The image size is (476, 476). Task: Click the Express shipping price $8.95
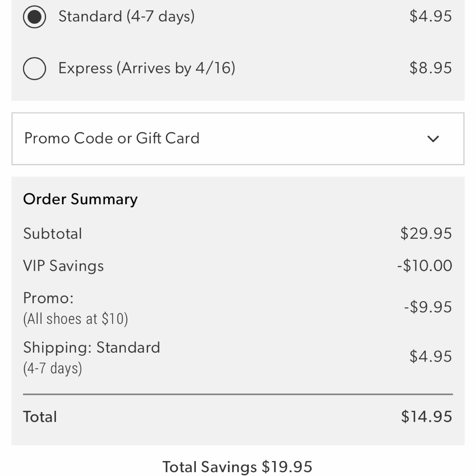pos(431,68)
